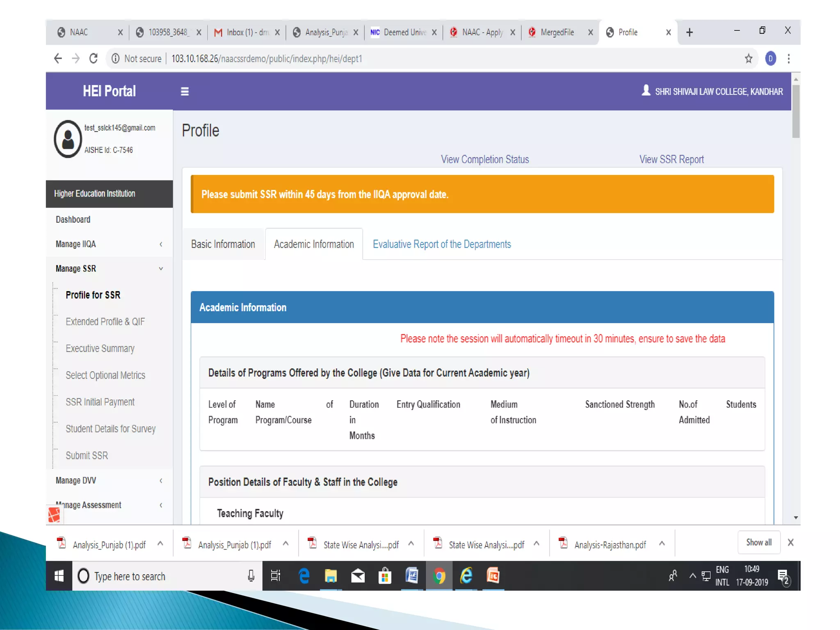Open Microsoft Edge from the taskbar

pos(304,576)
